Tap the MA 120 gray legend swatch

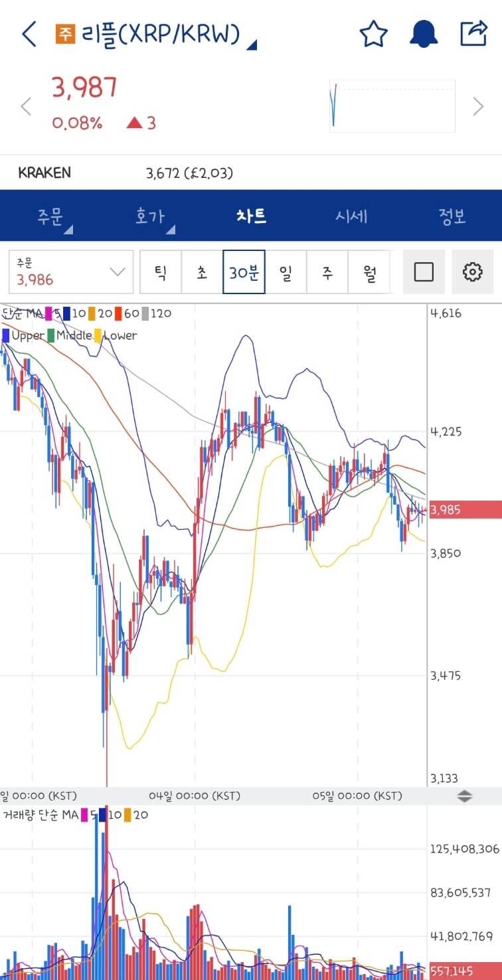coord(144,313)
